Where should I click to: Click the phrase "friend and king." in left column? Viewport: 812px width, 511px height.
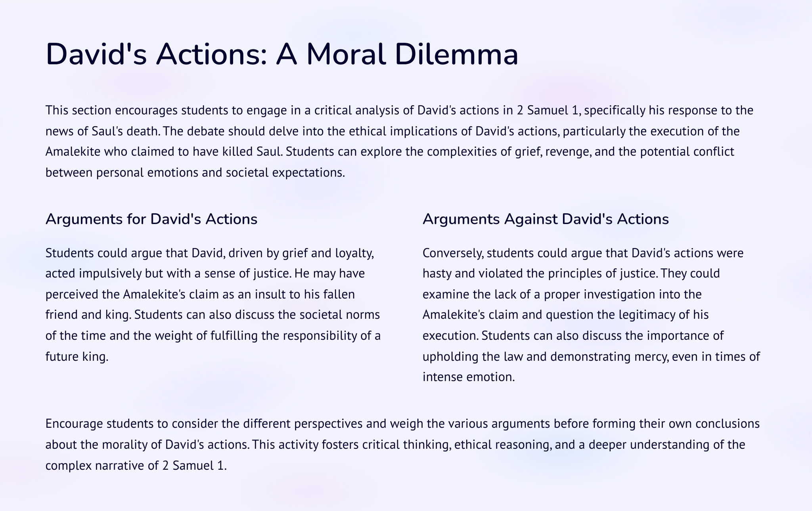pos(88,315)
